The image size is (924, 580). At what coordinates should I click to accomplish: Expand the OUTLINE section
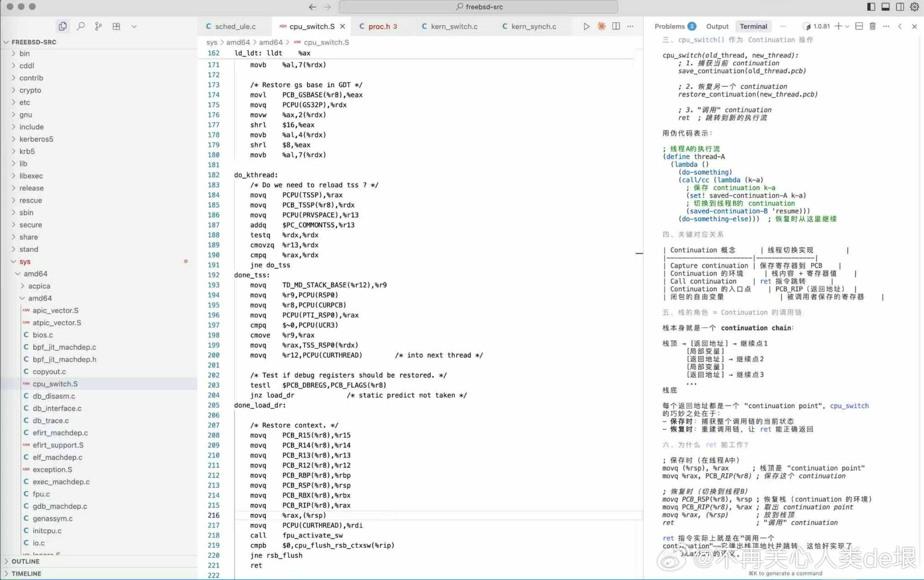click(x=25, y=561)
